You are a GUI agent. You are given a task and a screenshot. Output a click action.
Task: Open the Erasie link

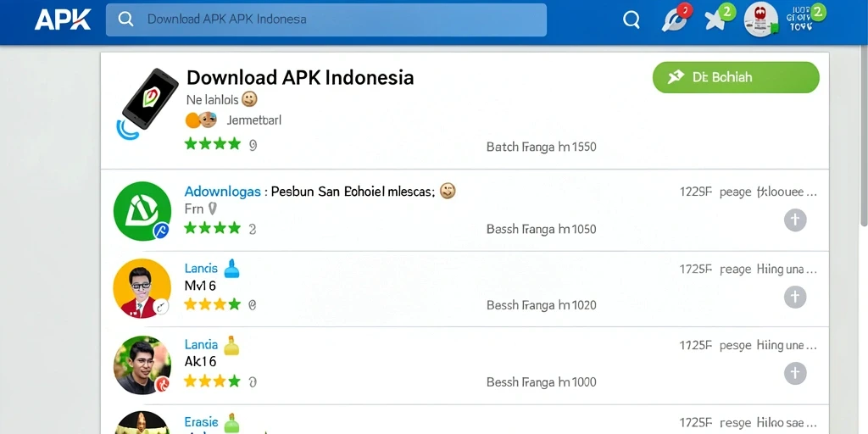tap(202, 422)
